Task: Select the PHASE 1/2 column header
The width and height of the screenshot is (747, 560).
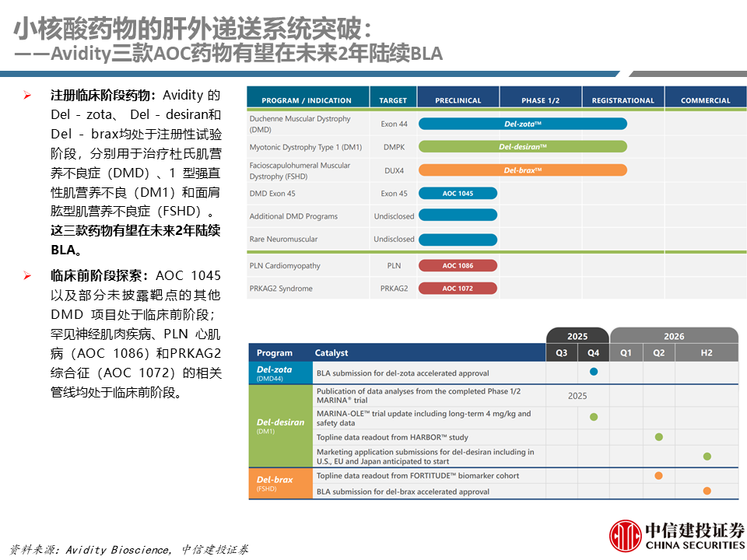Action: point(540,98)
